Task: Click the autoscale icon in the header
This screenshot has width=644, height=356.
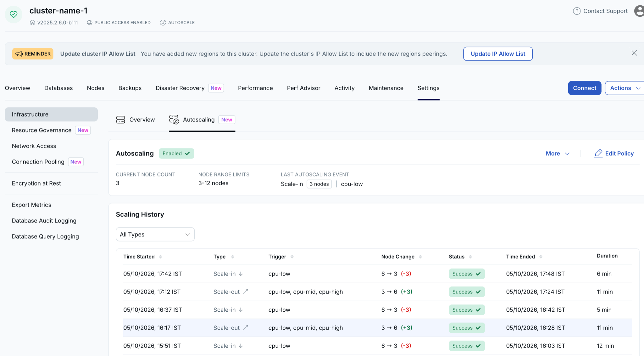Action: tap(163, 23)
